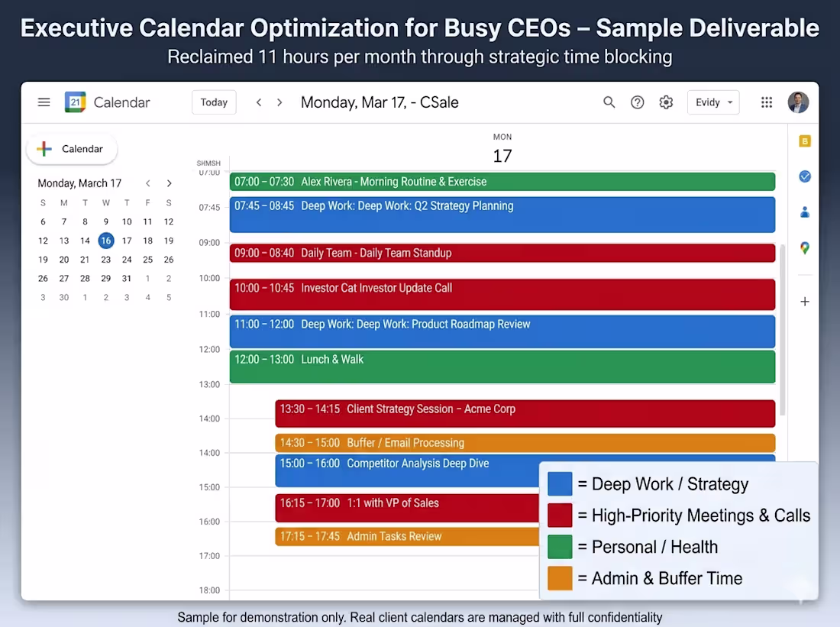The image size is (840, 627).
Task: Go to next day with forward arrow
Action: (x=279, y=102)
